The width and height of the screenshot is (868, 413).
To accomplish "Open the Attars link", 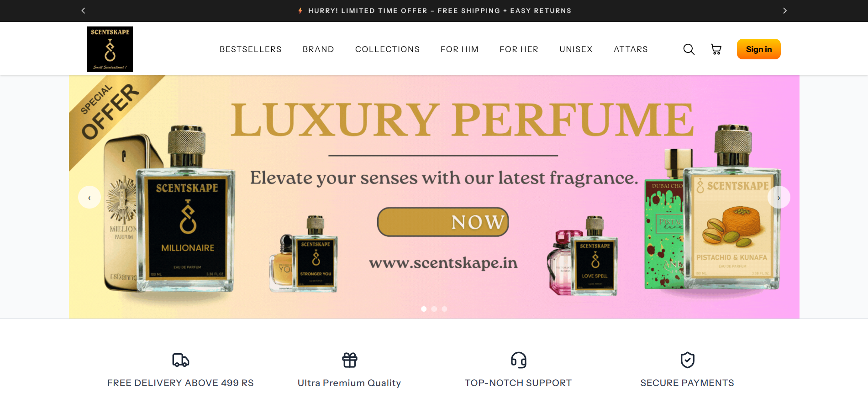I will [x=631, y=49].
